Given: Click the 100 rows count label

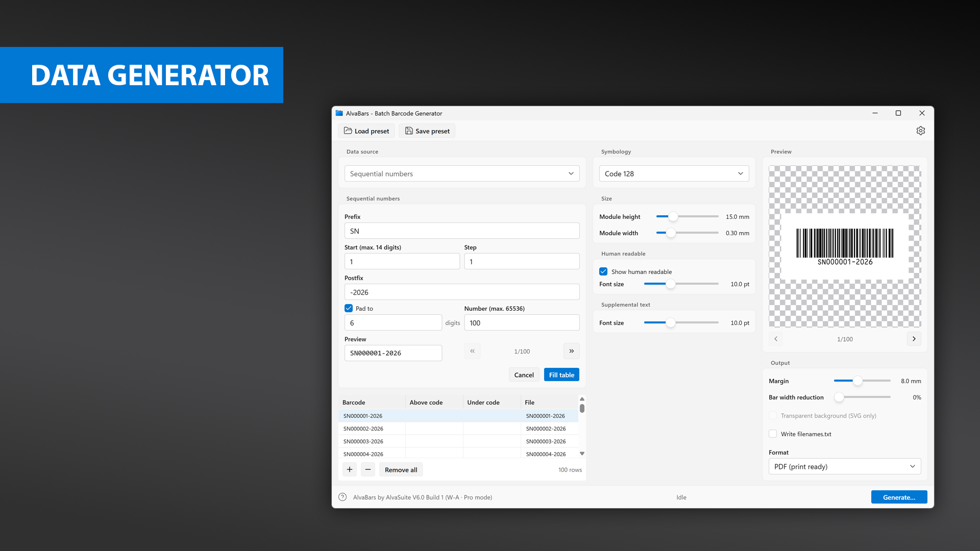Looking at the screenshot, I should (570, 470).
